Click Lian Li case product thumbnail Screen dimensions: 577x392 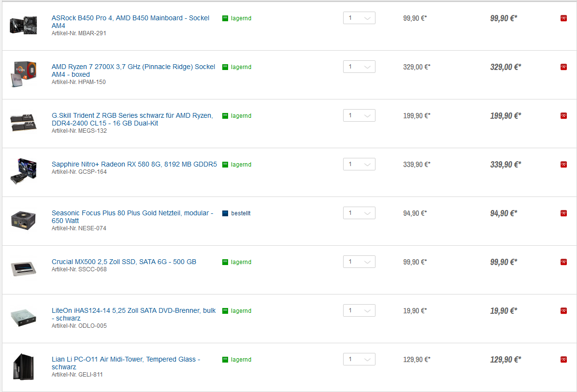tap(24, 366)
